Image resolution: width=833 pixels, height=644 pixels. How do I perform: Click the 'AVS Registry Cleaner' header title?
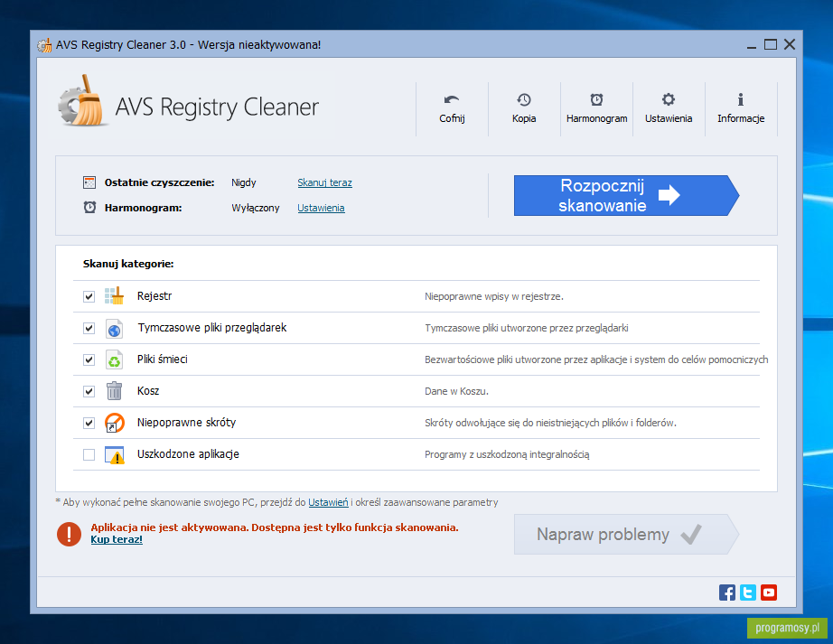pos(217,107)
